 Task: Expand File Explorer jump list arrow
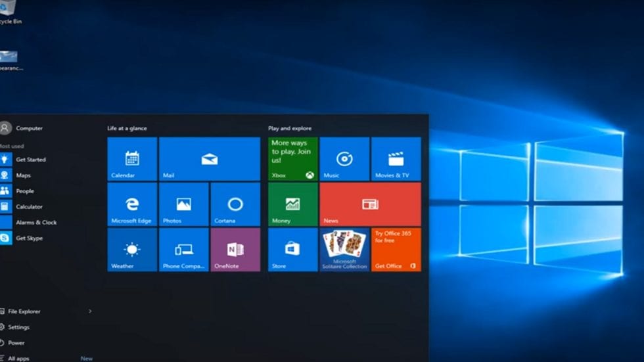(x=90, y=311)
